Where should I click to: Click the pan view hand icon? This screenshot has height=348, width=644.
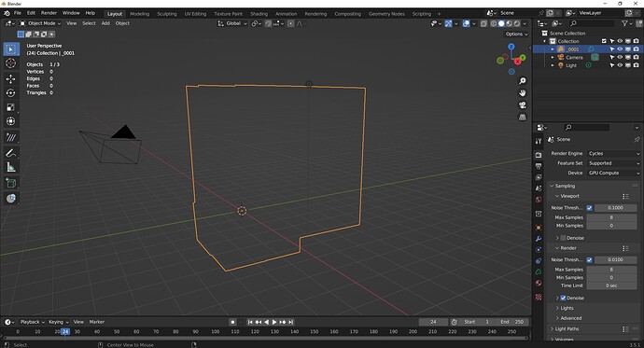pos(523,92)
